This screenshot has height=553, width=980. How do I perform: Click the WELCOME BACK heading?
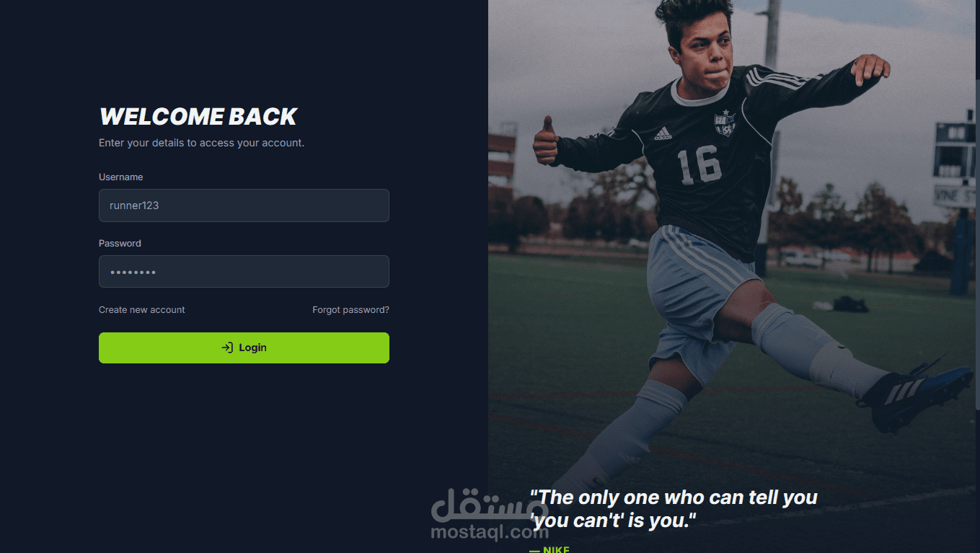coord(198,117)
